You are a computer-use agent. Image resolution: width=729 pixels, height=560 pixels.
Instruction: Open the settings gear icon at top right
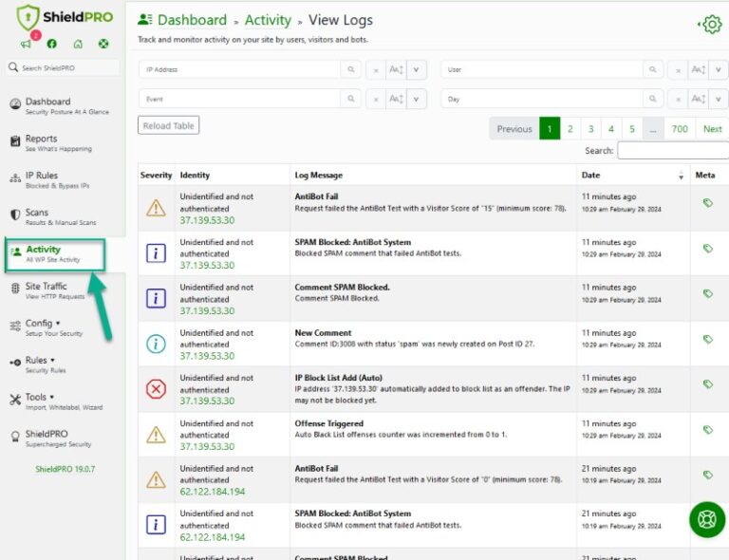pyautogui.click(x=710, y=25)
